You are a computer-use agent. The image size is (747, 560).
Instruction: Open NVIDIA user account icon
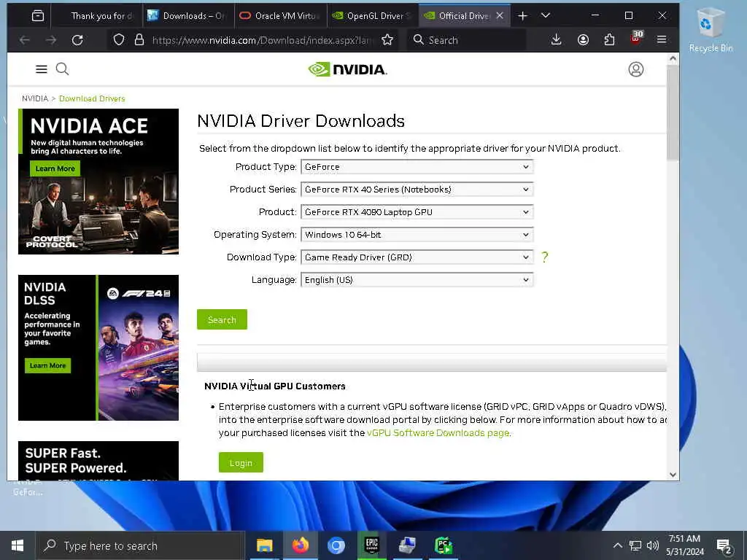tap(635, 69)
